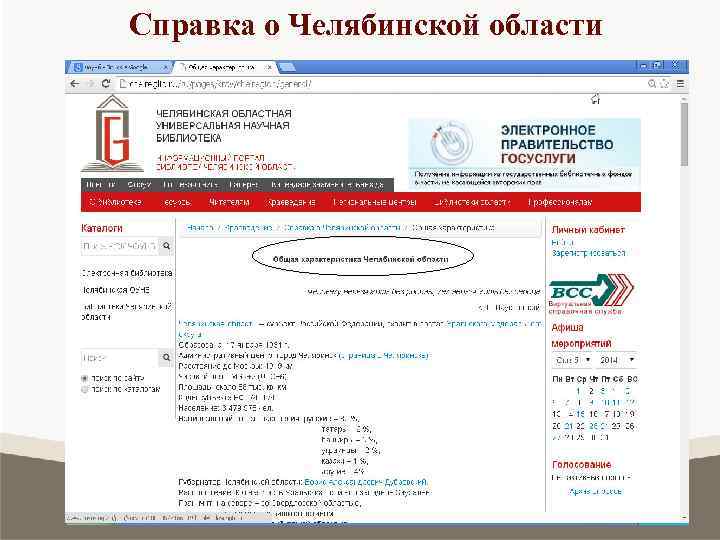The image size is (720, 540).
Task: Open 'Новости' in grey menu bar
Action: click(101, 185)
